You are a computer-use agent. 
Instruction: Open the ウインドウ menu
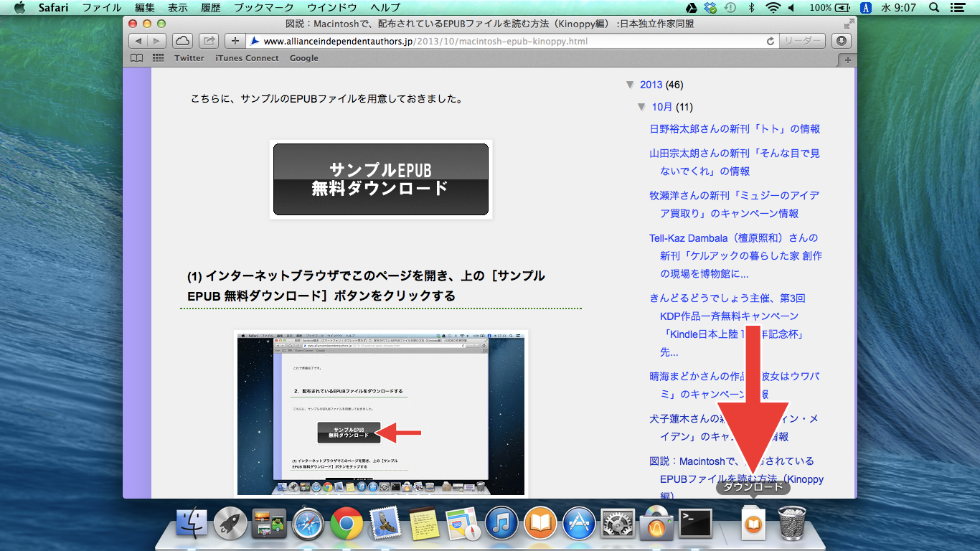click(x=332, y=8)
